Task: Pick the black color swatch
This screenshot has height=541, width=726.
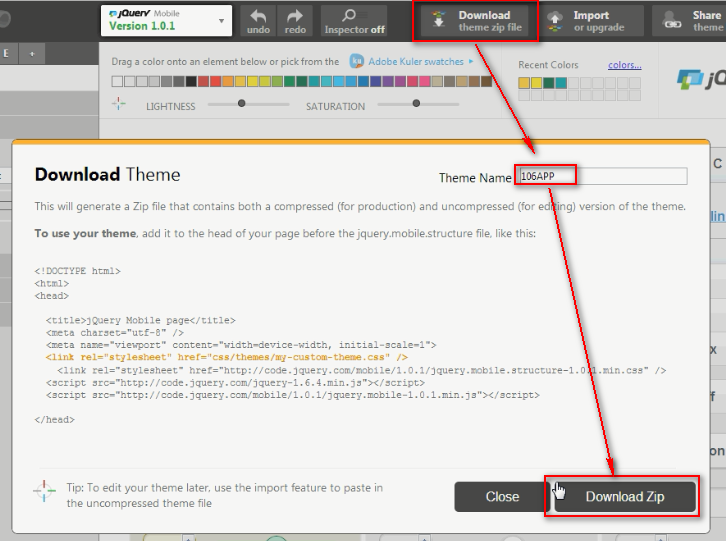Action: pyautogui.click(x=191, y=82)
